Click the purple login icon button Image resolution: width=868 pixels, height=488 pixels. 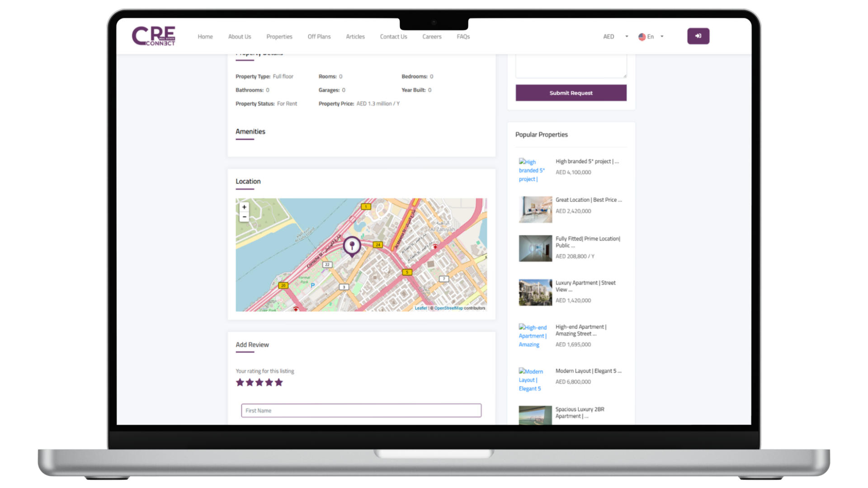698,36
